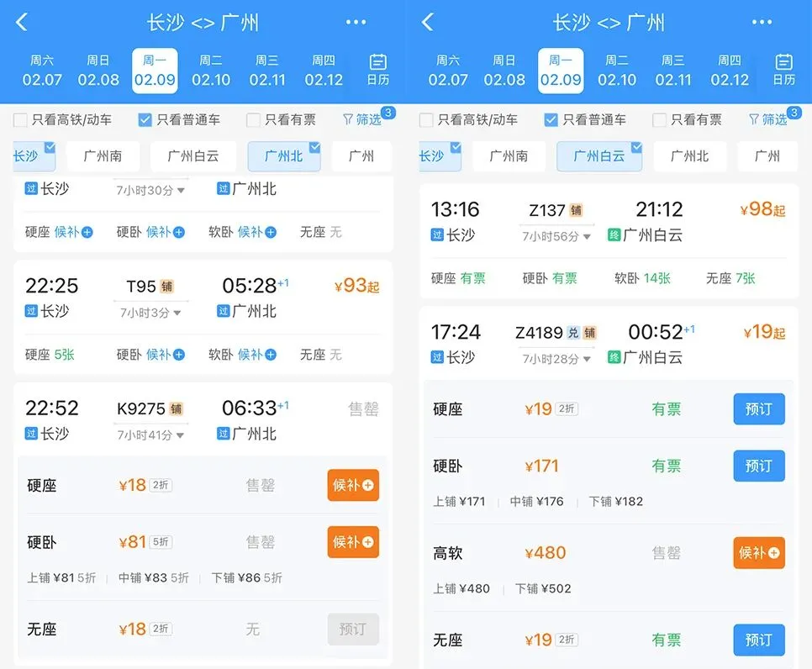812x669 pixels.
Task: Tap the 铺 berth badge on T95
Action: 166,287
